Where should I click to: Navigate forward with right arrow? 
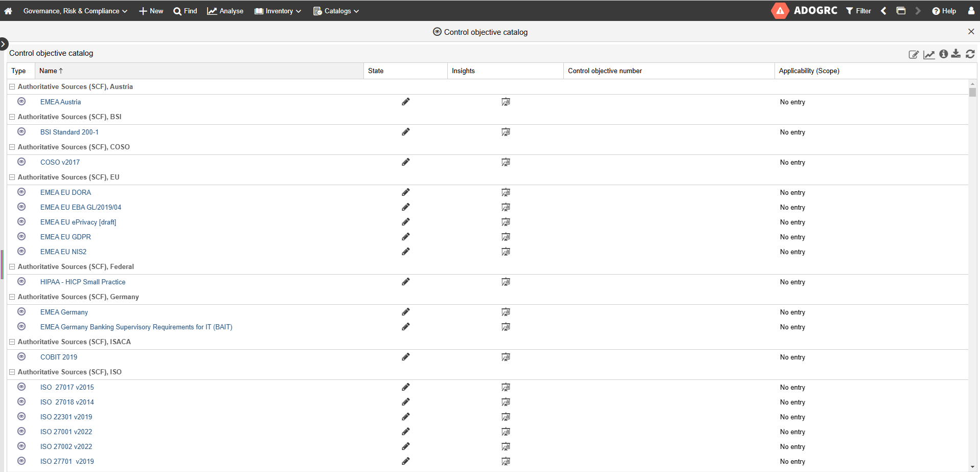[x=918, y=11]
